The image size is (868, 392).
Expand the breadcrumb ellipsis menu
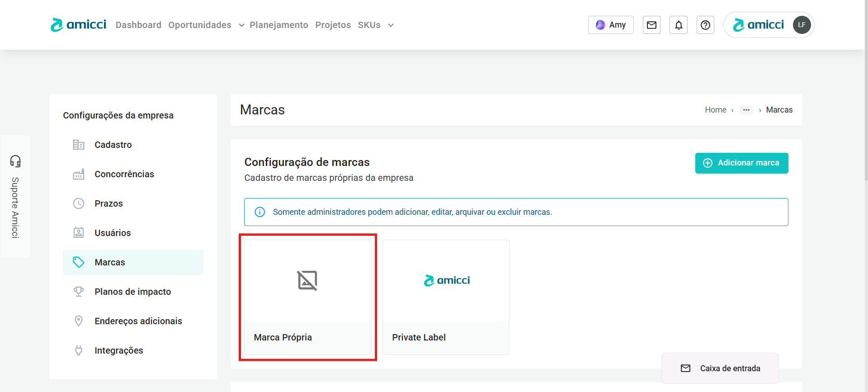tap(746, 110)
